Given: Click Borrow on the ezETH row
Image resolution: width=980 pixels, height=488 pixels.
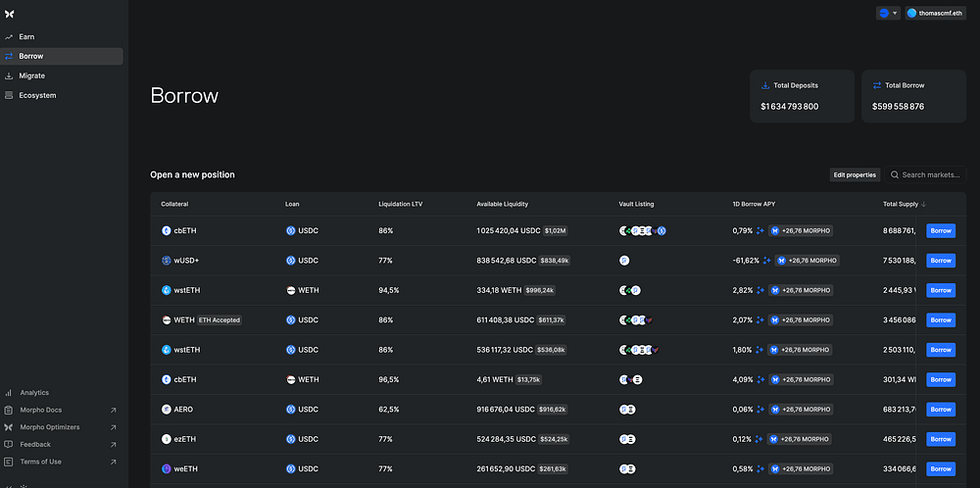Looking at the screenshot, I should pyautogui.click(x=941, y=439).
